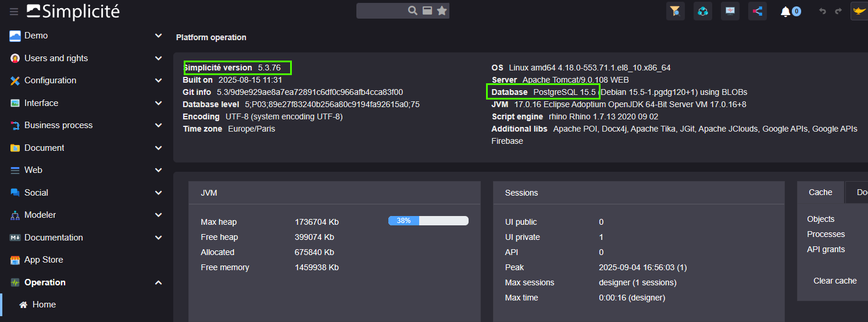Expand the Configuration chevron
This screenshot has height=322, width=868.
(x=158, y=80)
